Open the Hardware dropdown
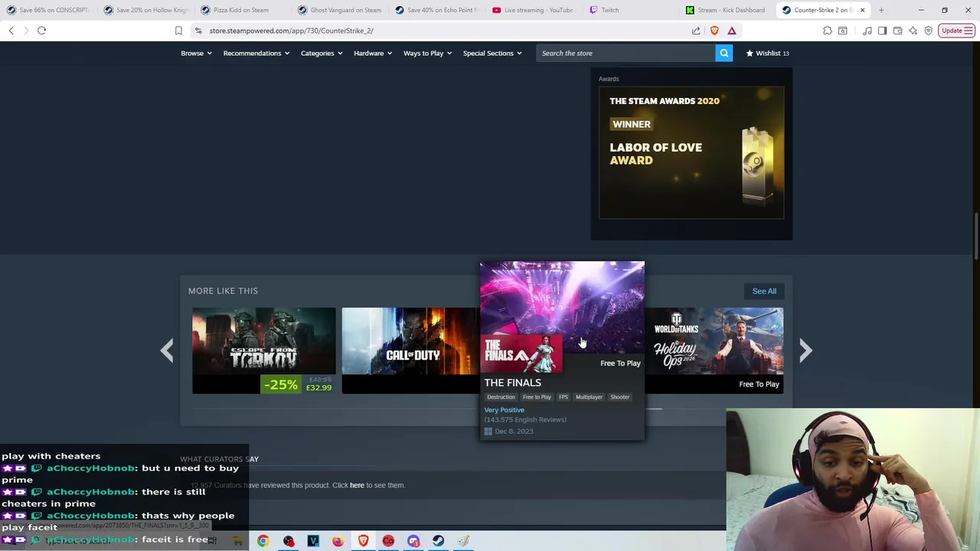This screenshot has width=980, height=551. click(x=373, y=53)
